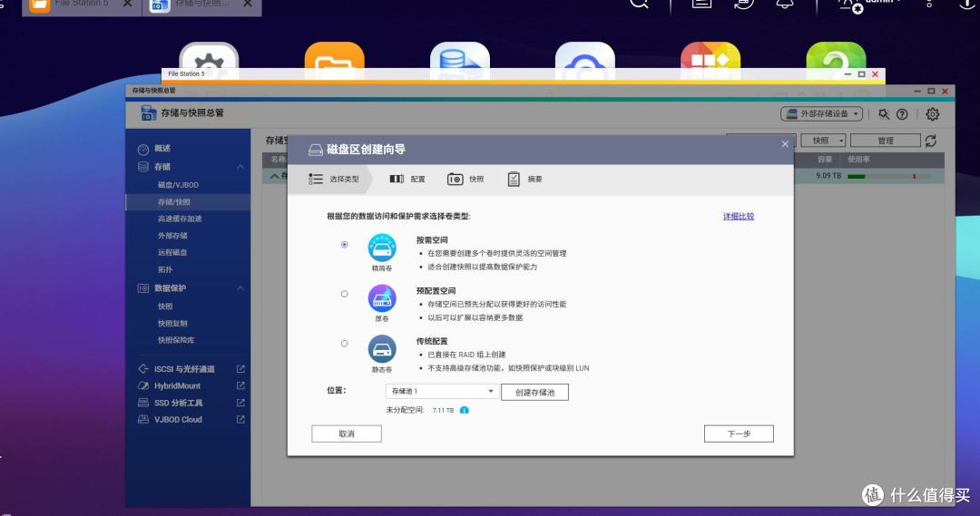Go to the 选择类型 wizard step
Screen dimensions: 980x516
click(x=334, y=180)
